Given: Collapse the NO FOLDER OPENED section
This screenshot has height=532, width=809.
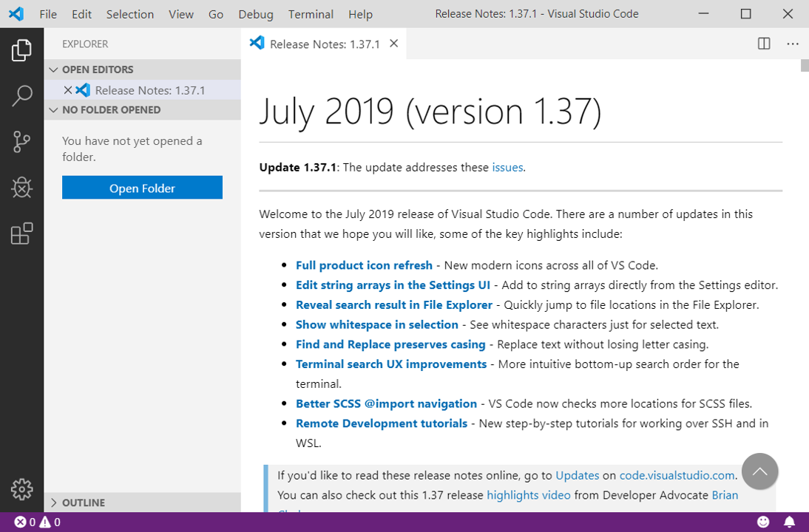Looking at the screenshot, I should (x=53, y=109).
